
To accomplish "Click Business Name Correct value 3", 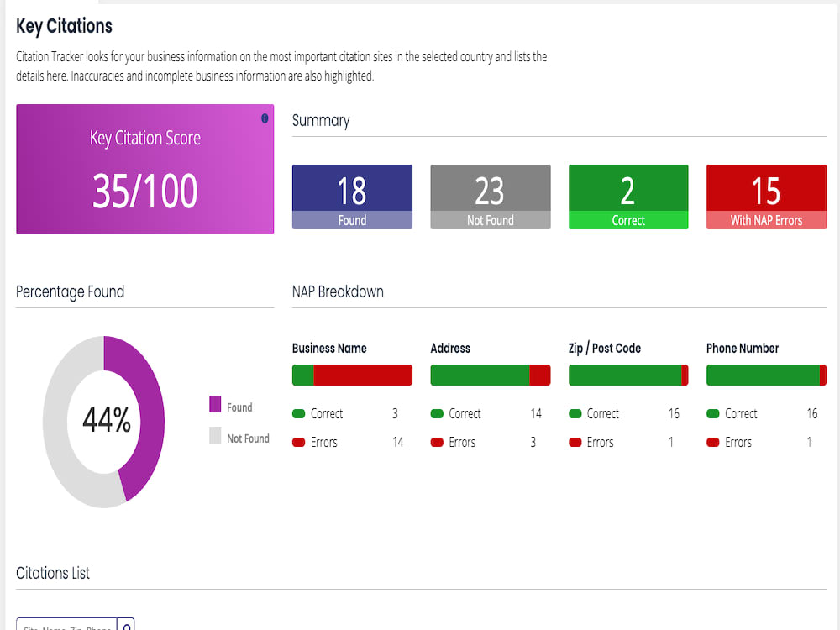I will click(x=396, y=413).
